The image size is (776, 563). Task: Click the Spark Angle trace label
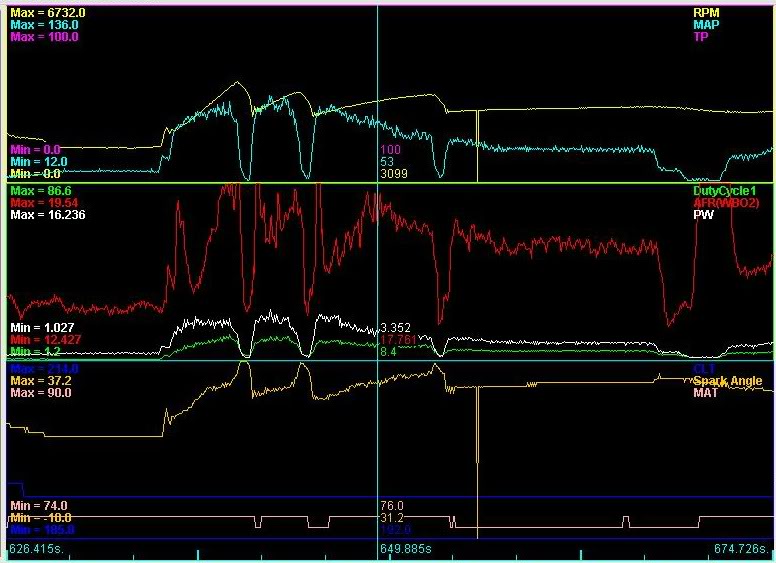click(728, 381)
